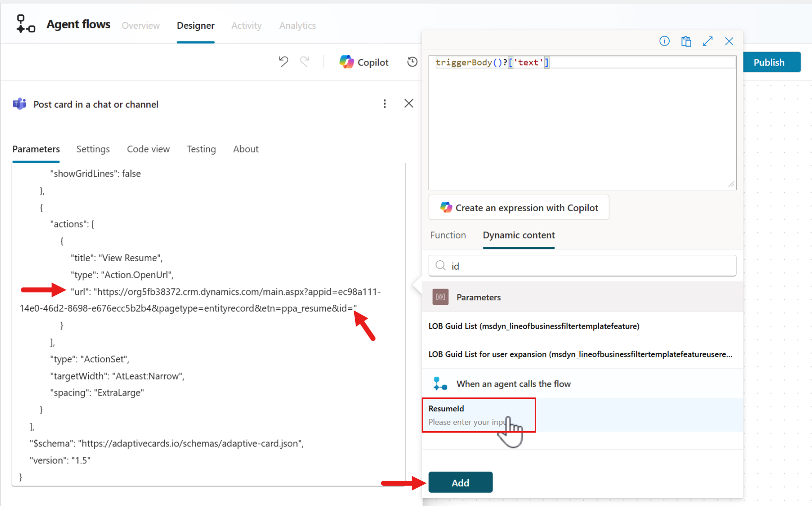Close the expression editor popup
Screen dimensions: 812x506
(x=729, y=41)
